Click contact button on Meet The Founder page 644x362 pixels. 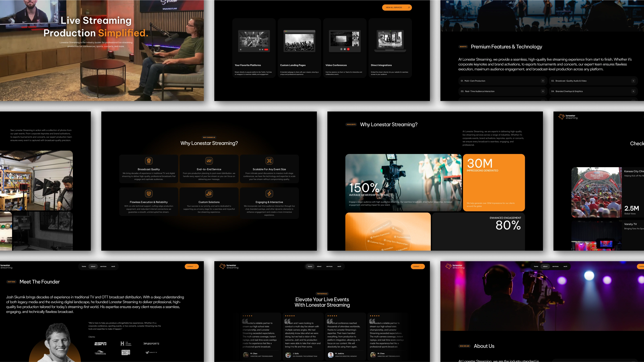pos(192,266)
